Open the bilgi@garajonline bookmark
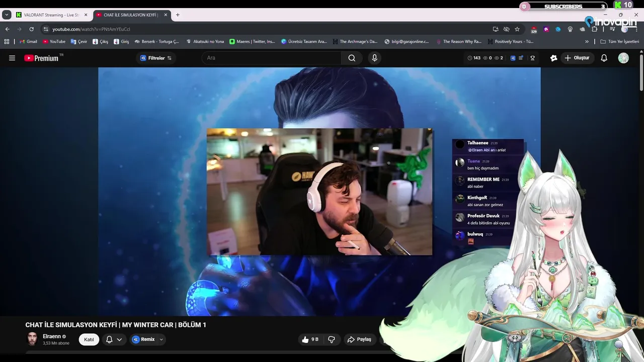This screenshot has width=644, height=362. [x=407, y=42]
